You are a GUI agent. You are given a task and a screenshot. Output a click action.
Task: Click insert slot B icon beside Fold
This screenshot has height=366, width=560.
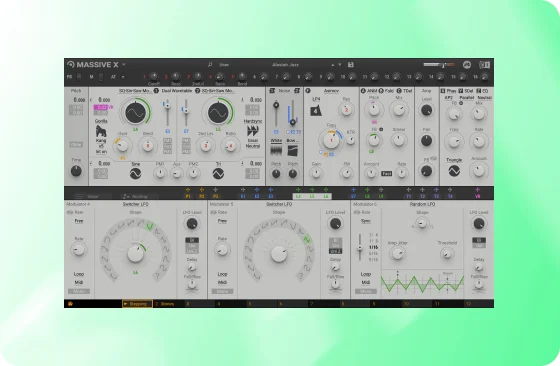381,91
